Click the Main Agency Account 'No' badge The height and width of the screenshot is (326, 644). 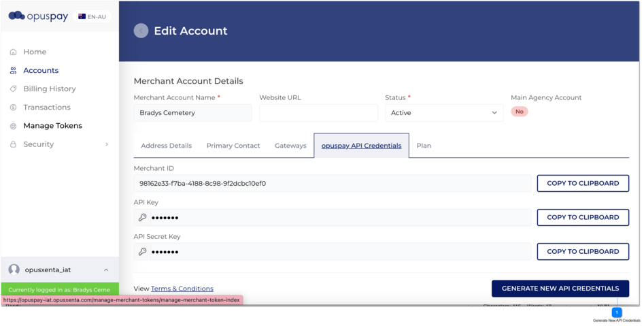coord(519,112)
